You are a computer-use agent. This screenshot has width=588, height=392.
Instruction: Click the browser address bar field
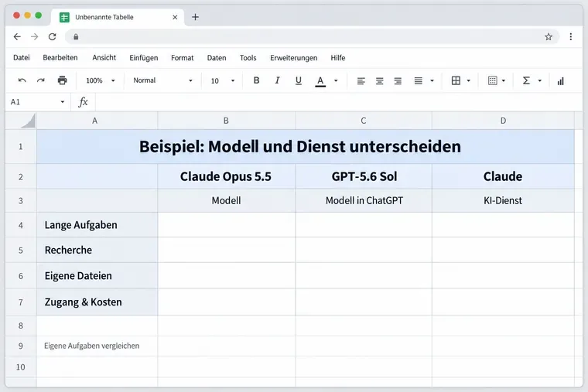coord(312,37)
